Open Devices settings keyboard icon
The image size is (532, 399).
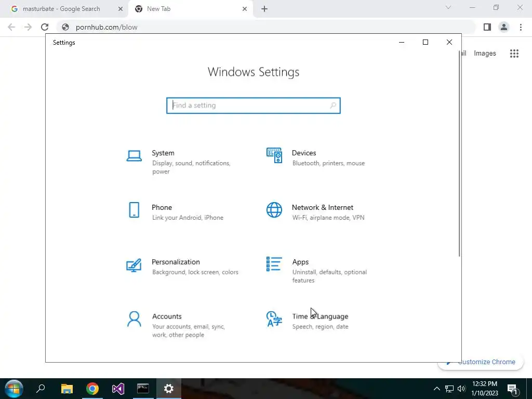pyautogui.click(x=274, y=155)
